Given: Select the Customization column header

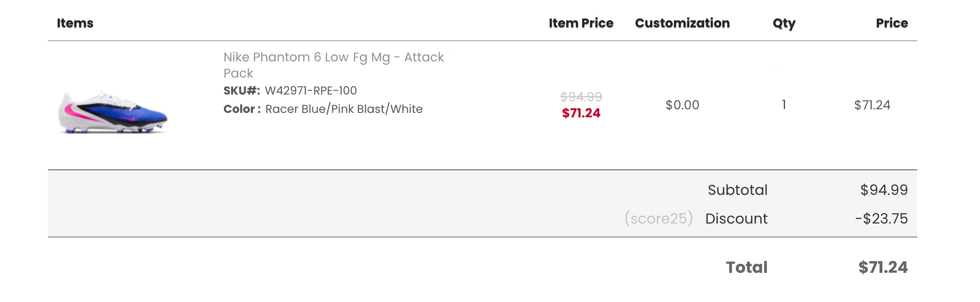Looking at the screenshot, I should pyautogui.click(x=682, y=23).
